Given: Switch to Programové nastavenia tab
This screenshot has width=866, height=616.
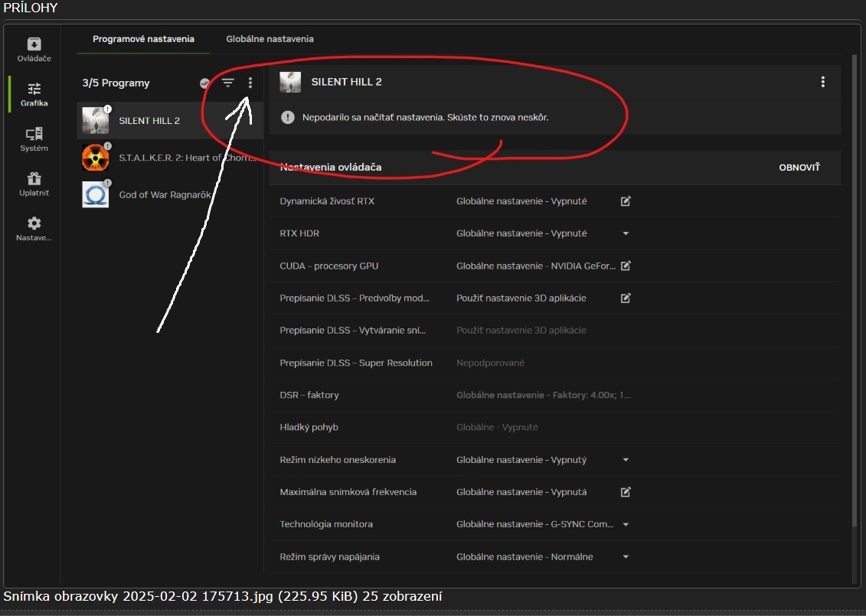Looking at the screenshot, I should pyautogui.click(x=144, y=38).
